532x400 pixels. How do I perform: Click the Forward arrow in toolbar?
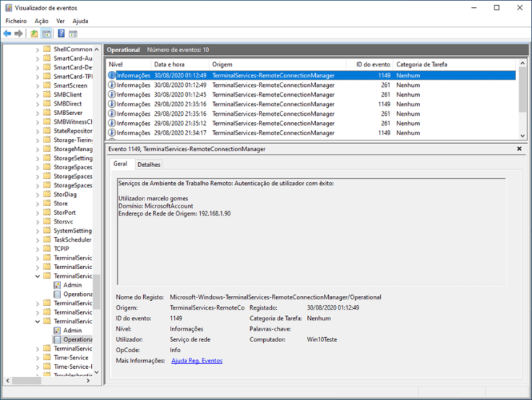pos(18,33)
